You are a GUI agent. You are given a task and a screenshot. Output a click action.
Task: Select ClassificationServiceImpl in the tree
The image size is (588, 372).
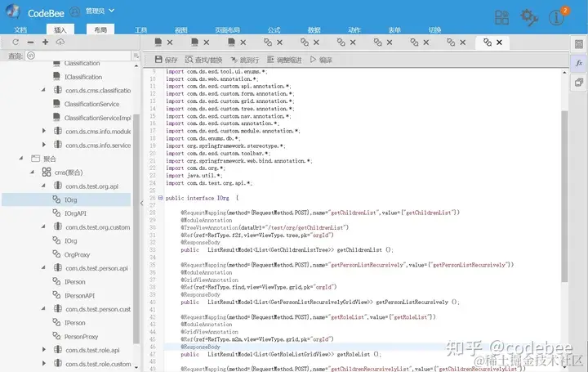[x=97, y=118]
